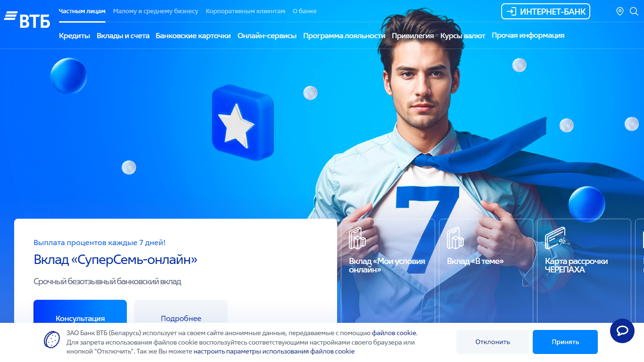Expand the Кредиты menu
This screenshot has height=362, width=644.
(x=74, y=35)
